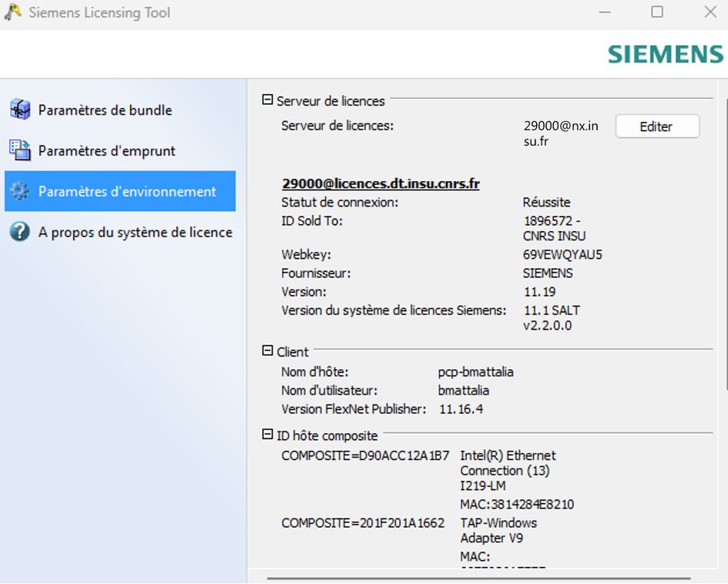728x584 pixels.
Task: Click the SIEMENS logo
Action: pos(666,54)
